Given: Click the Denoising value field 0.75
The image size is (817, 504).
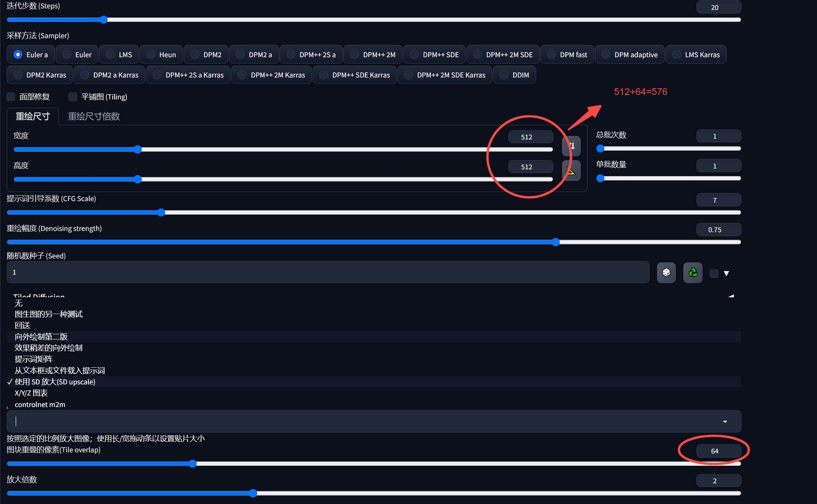Looking at the screenshot, I should click(x=719, y=229).
